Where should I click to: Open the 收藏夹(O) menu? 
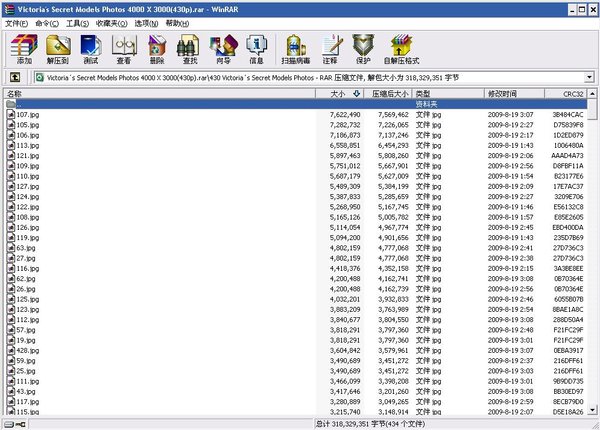pyautogui.click(x=112, y=23)
